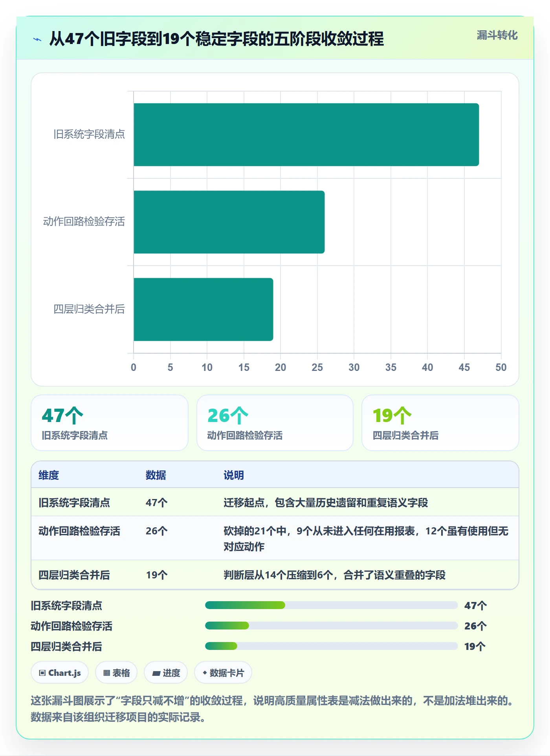Click progress value 26个 at right

click(475, 626)
